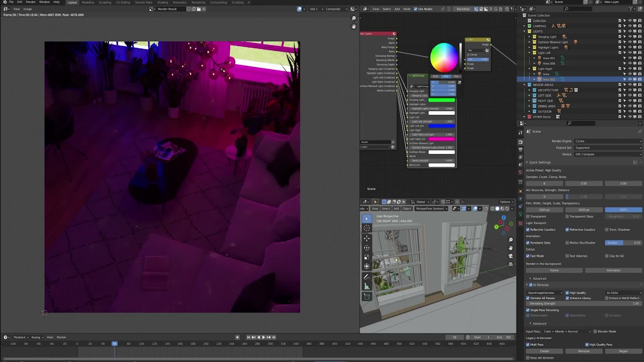
Task: Select the Cursor tool in the 3D viewport
Action: (367, 228)
